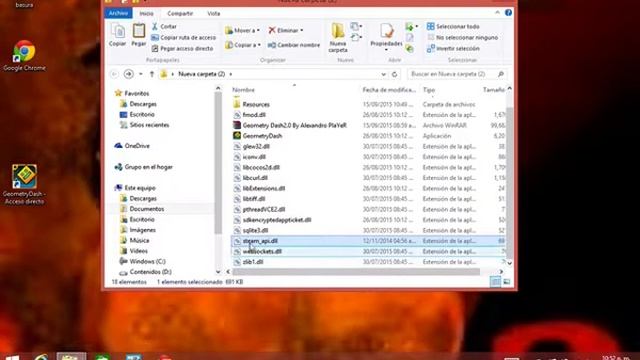Screen dimensions: 640x360
Task: Refresh the folder view
Action: (x=394, y=74)
